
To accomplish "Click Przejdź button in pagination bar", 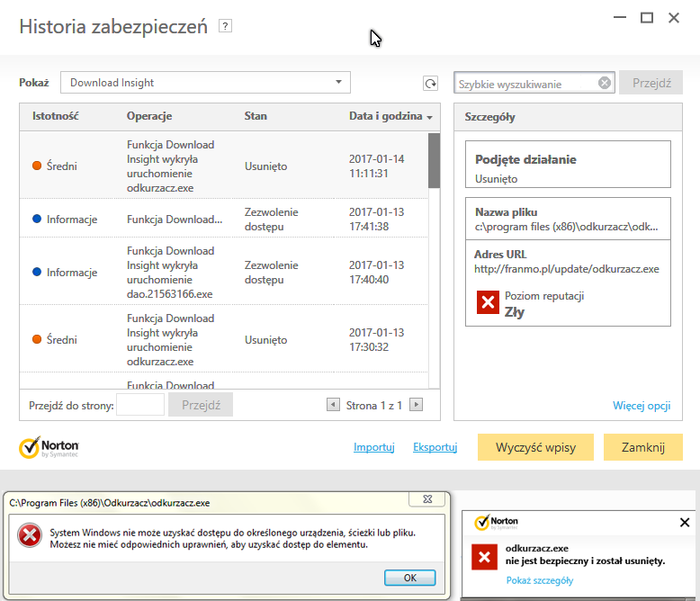I will [x=201, y=405].
